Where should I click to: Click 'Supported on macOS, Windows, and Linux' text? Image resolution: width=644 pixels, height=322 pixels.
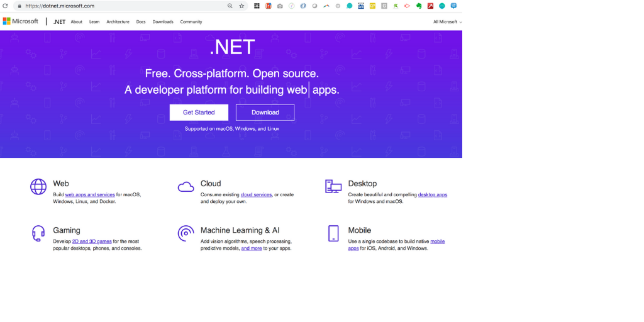(232, 128)
